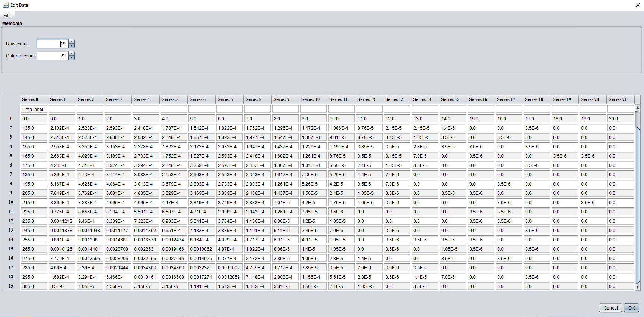Image resolution: width=644 pixels, height=317 pixels.
Task: Click the Java icon in title bar
Action: pyautogui.click(x=5, y=5)
